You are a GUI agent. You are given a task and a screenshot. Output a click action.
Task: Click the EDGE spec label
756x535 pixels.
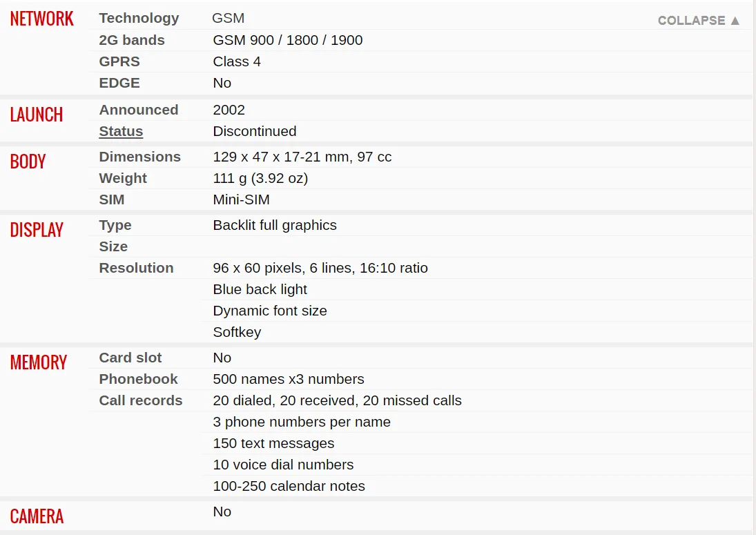pyautogui.click(x=119, y=83)
